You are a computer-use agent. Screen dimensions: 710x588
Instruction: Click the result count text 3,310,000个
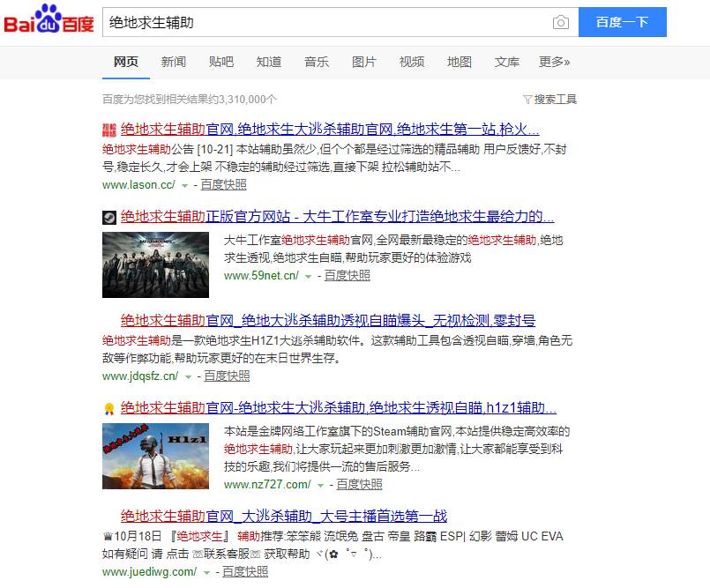pos(248,99)
